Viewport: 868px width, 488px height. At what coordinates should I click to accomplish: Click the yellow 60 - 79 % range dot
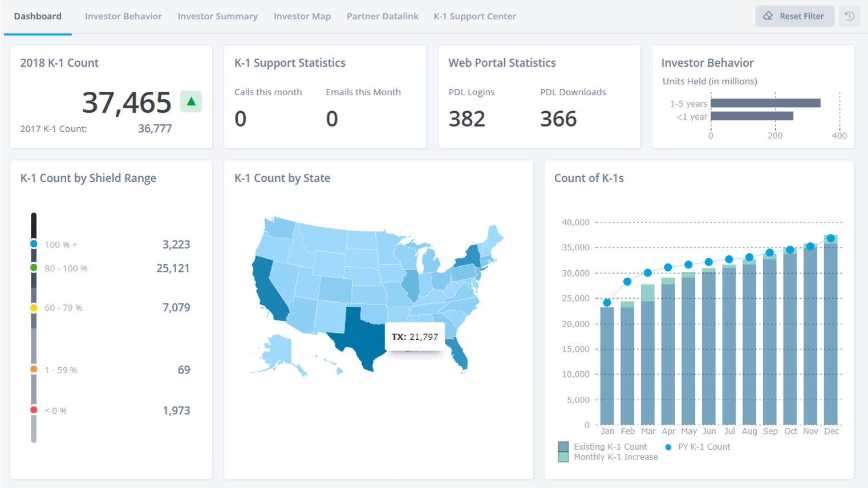click(x=34, y=308)
